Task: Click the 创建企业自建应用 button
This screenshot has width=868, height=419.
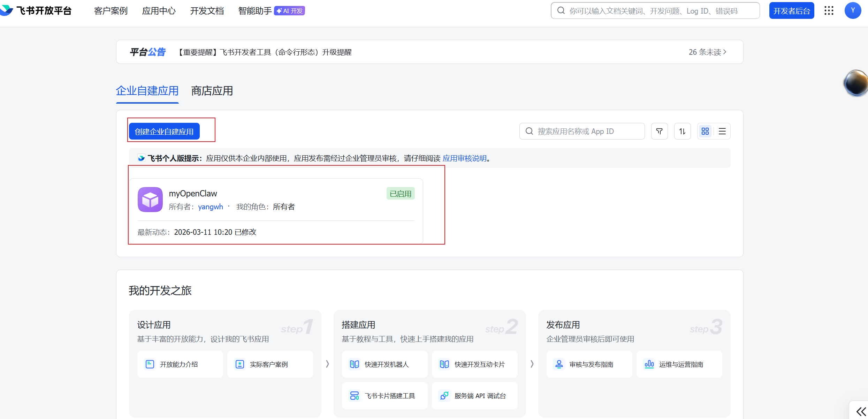Action: coord(164,131)
